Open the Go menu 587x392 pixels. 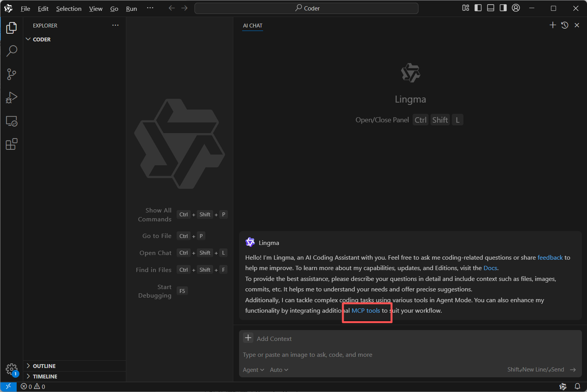[x=114, y=9]
